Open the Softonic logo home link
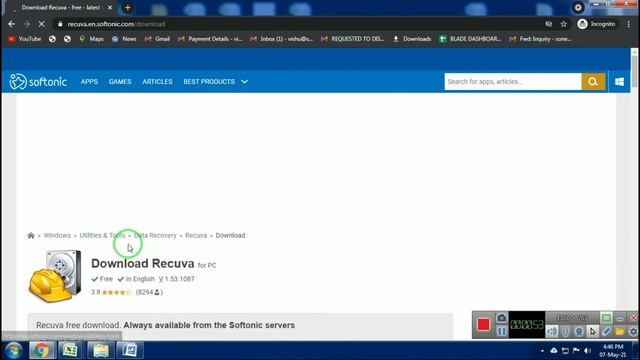This screenshot has width=640, height=360. [x=38, y=82]
